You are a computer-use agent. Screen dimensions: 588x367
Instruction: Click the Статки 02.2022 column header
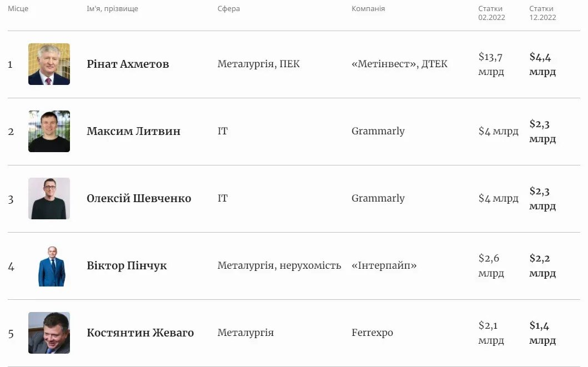coord(491,13)
